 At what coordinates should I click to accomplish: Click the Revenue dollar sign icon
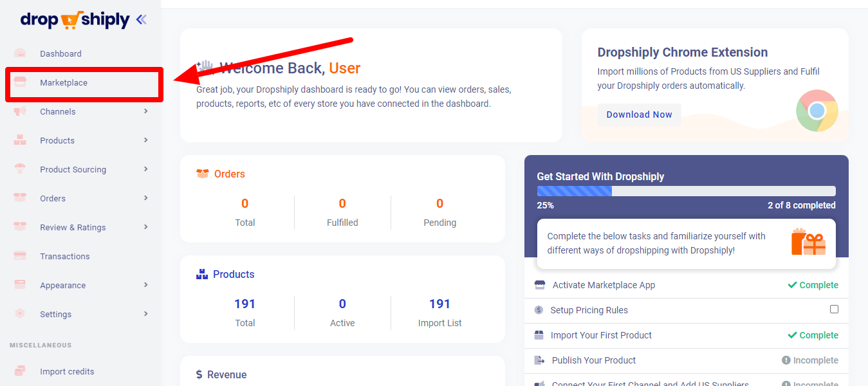click(x=199, y=374)
